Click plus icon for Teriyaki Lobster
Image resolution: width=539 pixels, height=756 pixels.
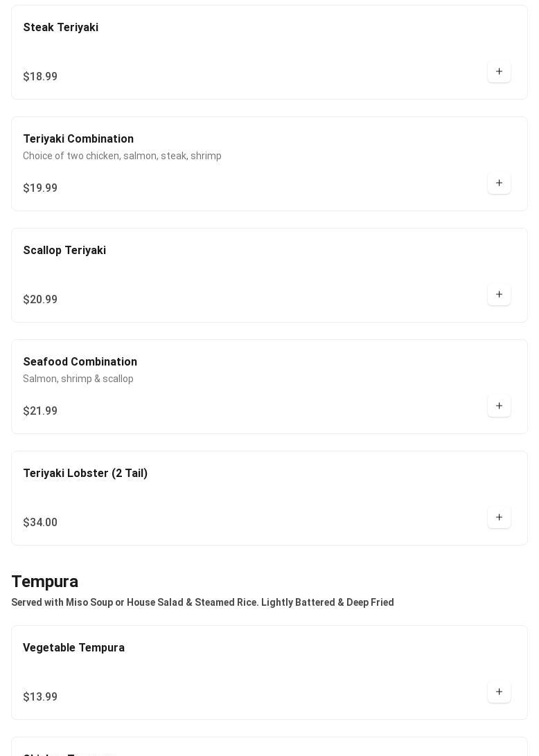point(499,518)
